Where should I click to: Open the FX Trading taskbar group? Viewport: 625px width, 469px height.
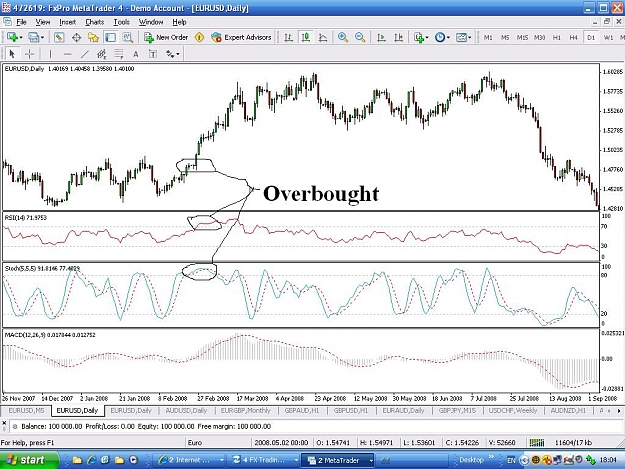(264, 460)
